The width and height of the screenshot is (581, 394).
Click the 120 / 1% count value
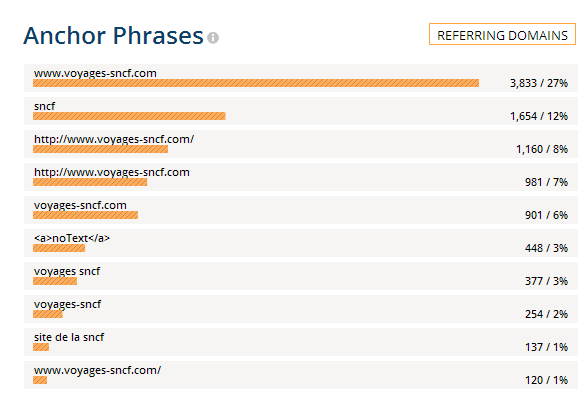[x=546, y=380]
